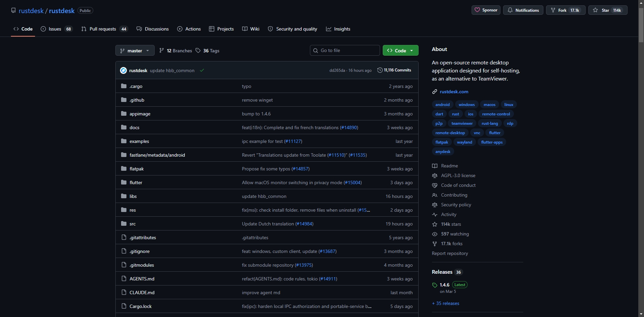Open the AGENTS.md file
The image size is (644, 317).
pyautogui.click(x=142, y=279)
